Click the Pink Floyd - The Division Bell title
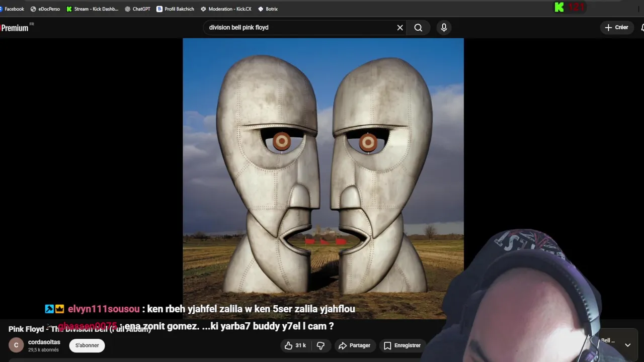 (x=79, y=329)
